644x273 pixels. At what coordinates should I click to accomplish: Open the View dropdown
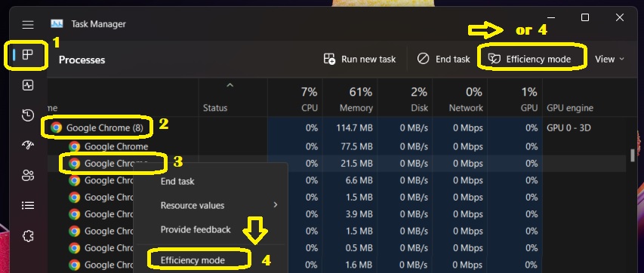(609, 59)
